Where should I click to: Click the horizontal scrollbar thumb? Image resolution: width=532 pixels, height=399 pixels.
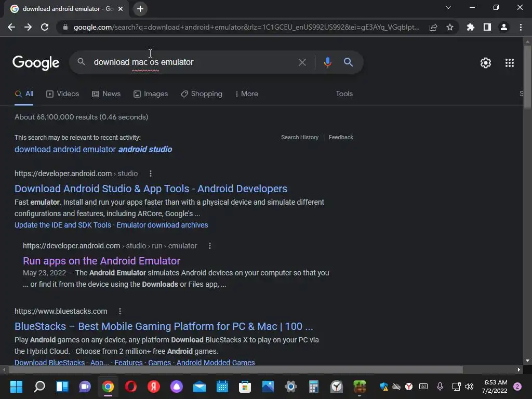pyautogui.click(x=235, y=369)
